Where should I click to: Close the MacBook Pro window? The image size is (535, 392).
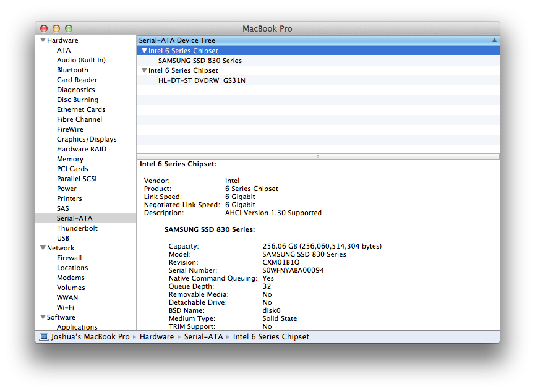tap(44, 28)
